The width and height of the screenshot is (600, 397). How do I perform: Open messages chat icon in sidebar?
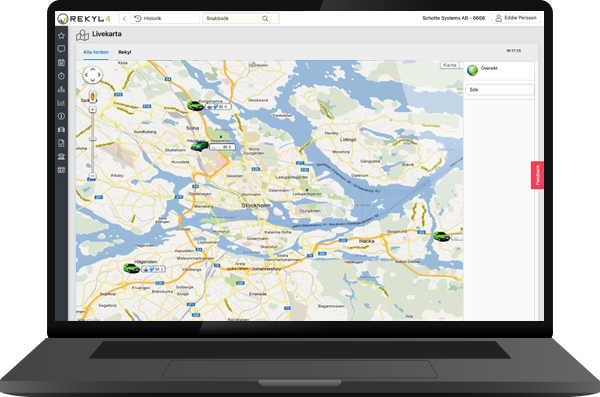pos(61,49)
